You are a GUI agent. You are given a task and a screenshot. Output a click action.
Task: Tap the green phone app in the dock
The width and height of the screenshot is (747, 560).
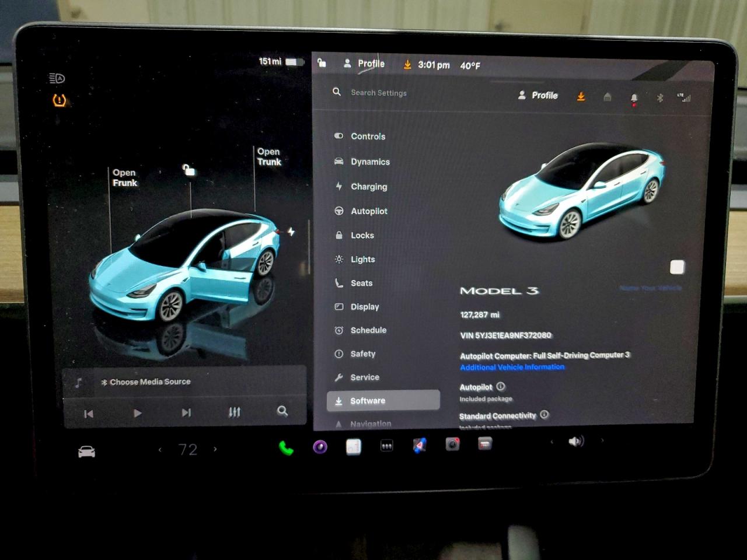[x=285, y=448]
